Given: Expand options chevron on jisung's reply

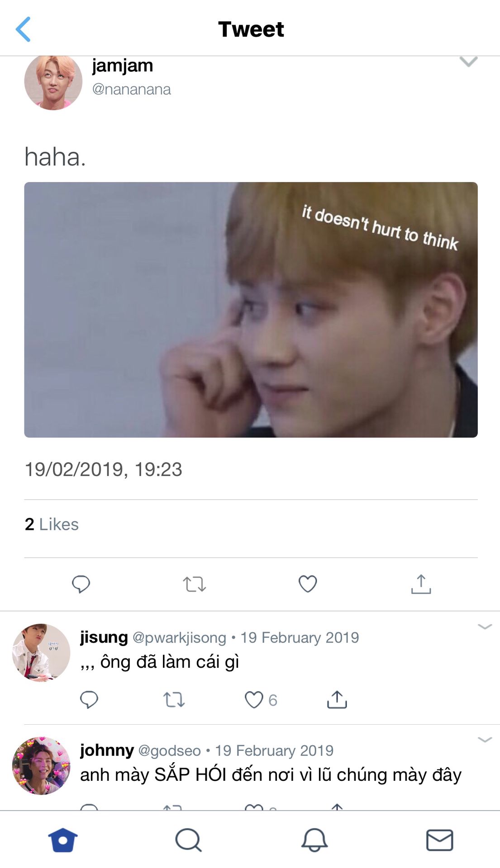Looking at the screenshot, I should [x=485, y=626].
